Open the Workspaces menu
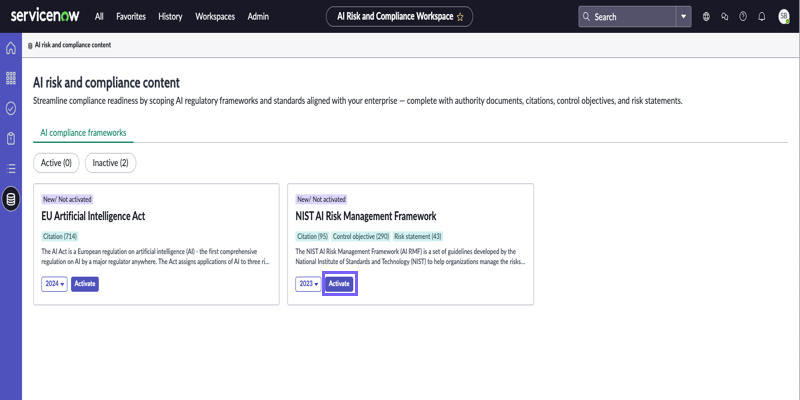 215,17
